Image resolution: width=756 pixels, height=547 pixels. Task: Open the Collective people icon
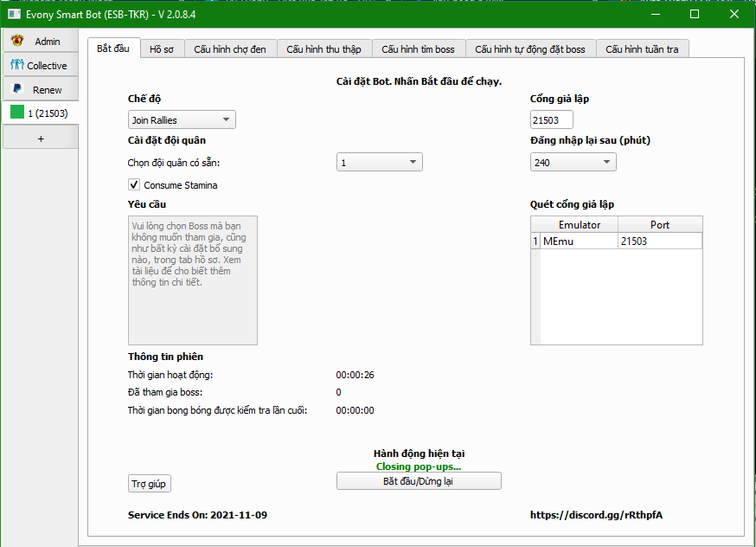(x=17, y=65)
